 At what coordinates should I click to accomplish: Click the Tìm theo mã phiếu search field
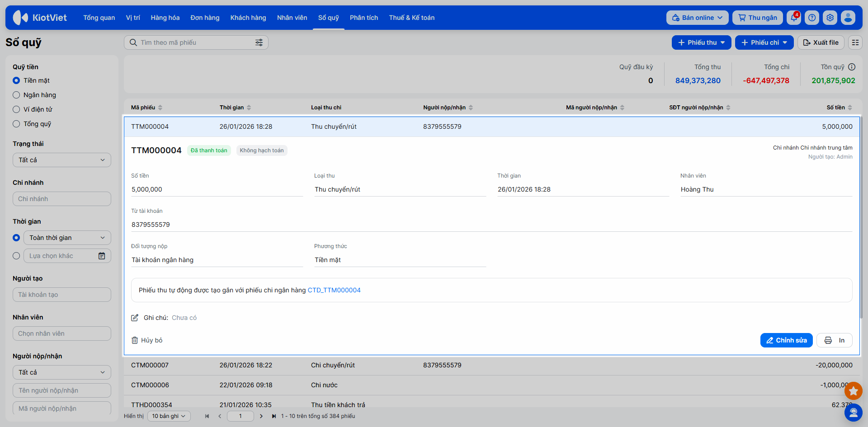coord(194,42)
